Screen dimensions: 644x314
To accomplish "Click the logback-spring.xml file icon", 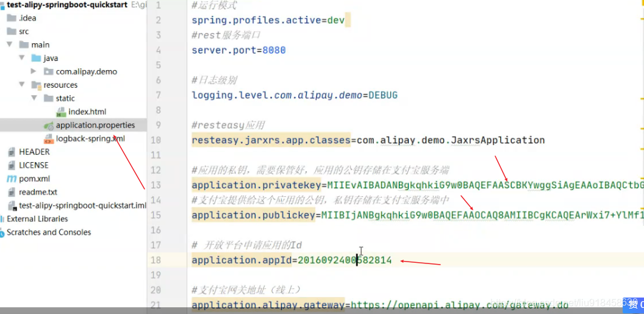I will (48, 139).
